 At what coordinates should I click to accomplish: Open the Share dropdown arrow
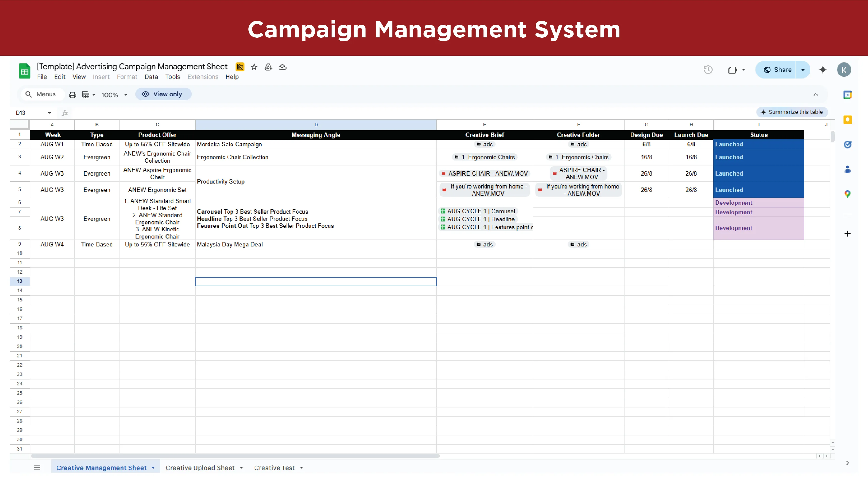tap(803, 70)
